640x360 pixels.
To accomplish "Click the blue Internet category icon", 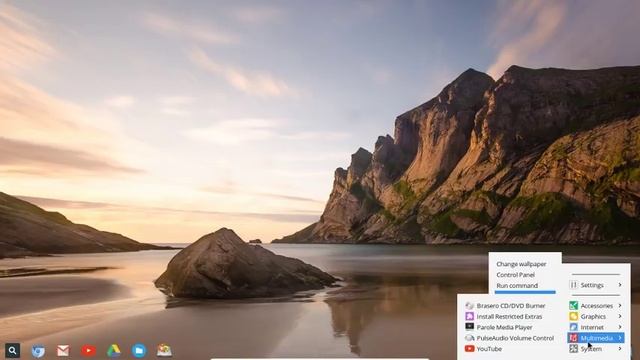I will (x=574, y=327).
